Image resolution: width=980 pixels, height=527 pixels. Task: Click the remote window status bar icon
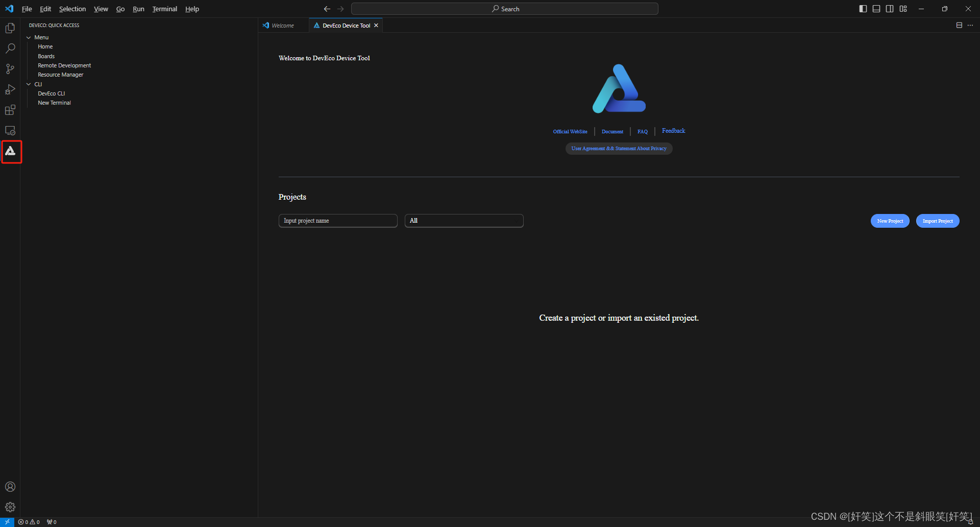coord(7,522)
